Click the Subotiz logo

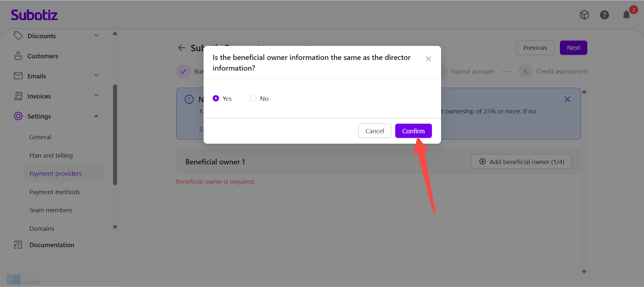point(34,15)
